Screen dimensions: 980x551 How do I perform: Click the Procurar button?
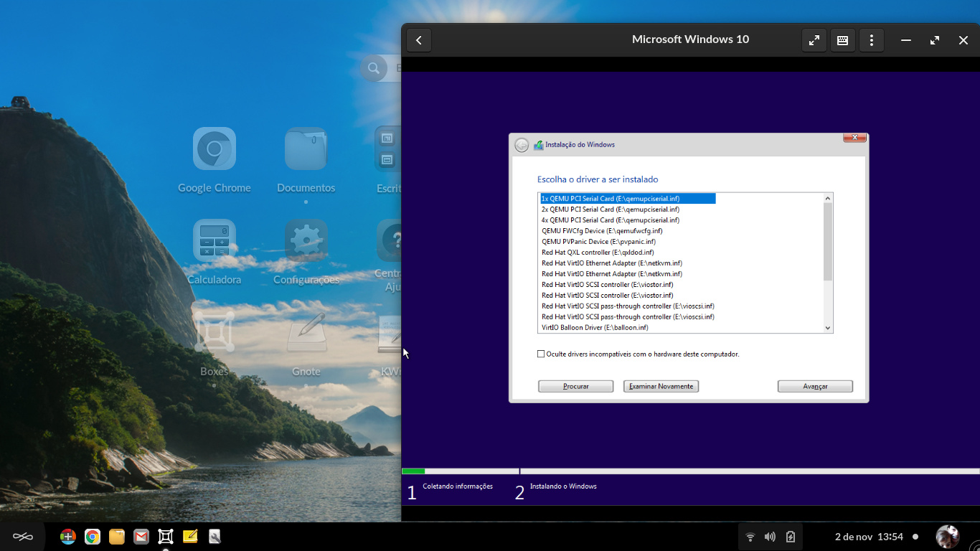[575, 386]
